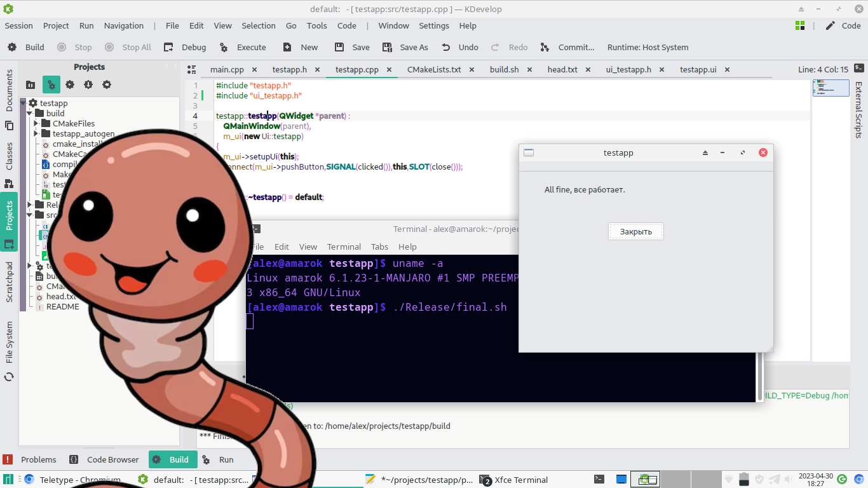Open the Run bottom panel
Viewport: 868px width, 488px height.
218,459
